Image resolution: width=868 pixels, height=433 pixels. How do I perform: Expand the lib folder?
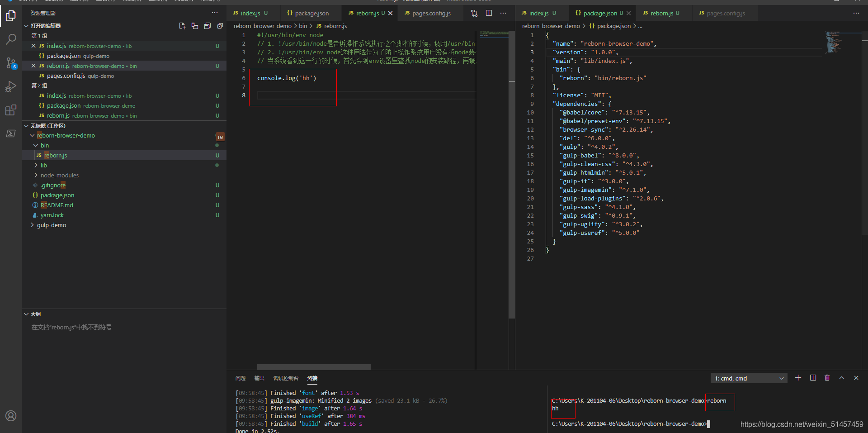[x=36, y=165]
